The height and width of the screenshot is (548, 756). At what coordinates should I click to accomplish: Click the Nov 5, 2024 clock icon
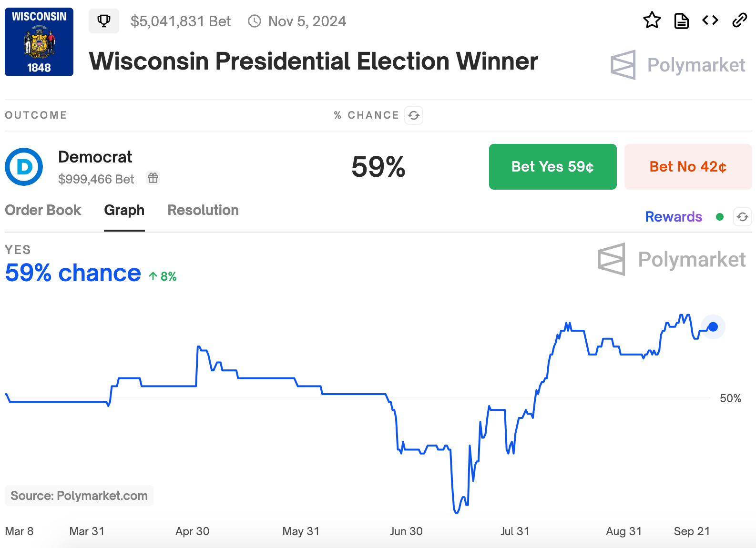[x=255, y=21]
